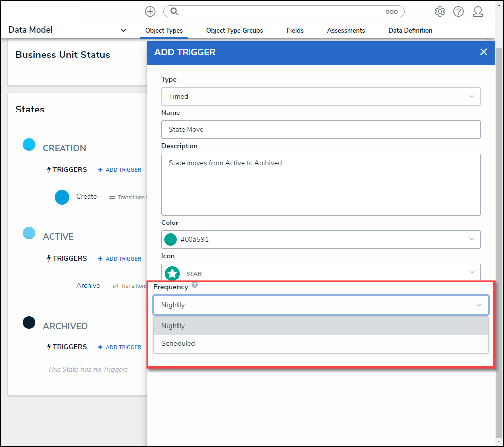
Task: Click the Archive trigger label
Action: [88, 286]
